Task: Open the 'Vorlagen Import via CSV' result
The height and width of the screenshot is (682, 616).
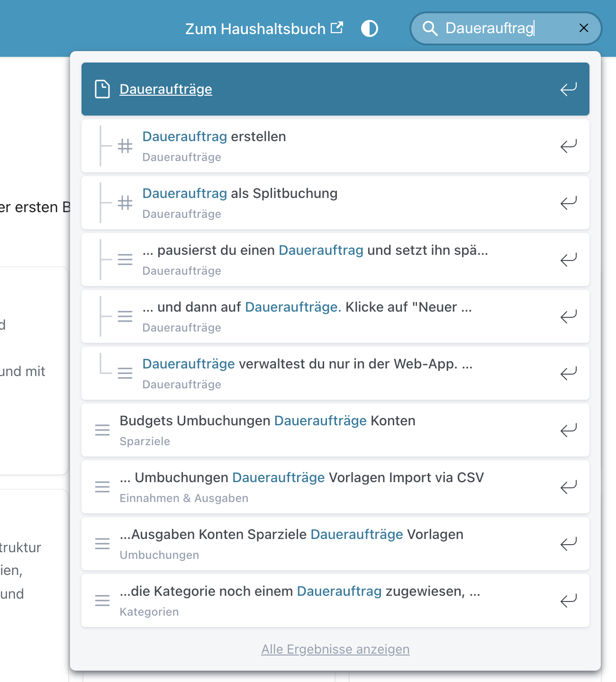Action: [335, 487]
